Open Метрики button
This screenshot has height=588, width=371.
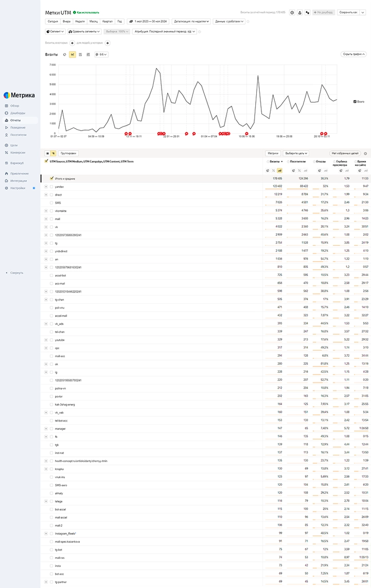pyautogui.click(x=273, y=153)
